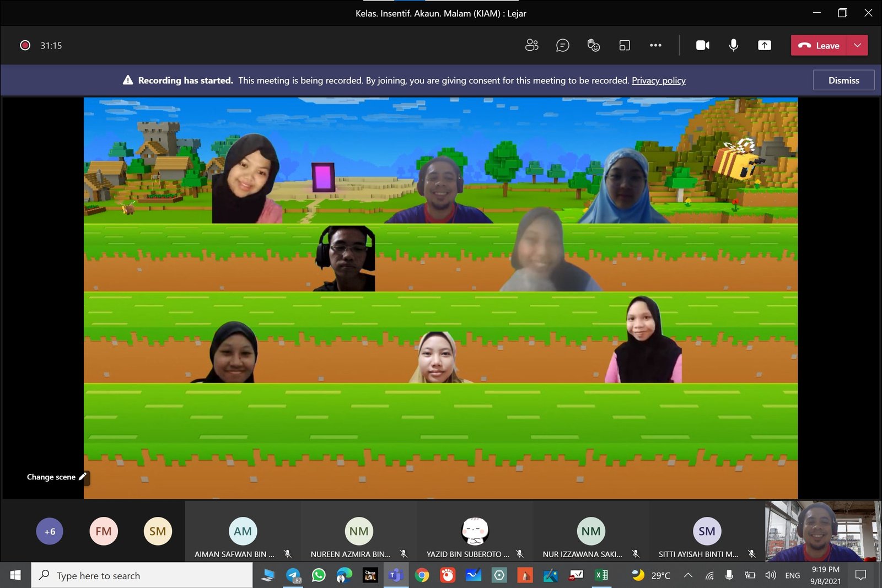Viewport: 882px width, 588px height.
Task: Switch to Microsoft Teams taskbar icon
Action: tap(396, 575)
